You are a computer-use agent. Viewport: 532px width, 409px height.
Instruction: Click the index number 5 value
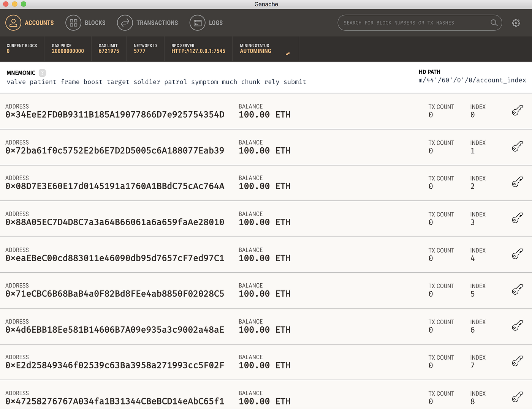pos(472,294)
